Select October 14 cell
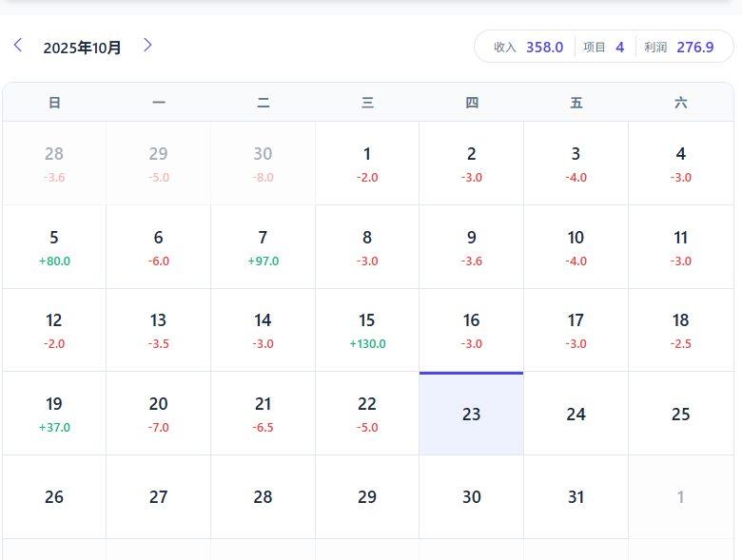The height and width of the screenshot is (560, 742). [264, 330]
